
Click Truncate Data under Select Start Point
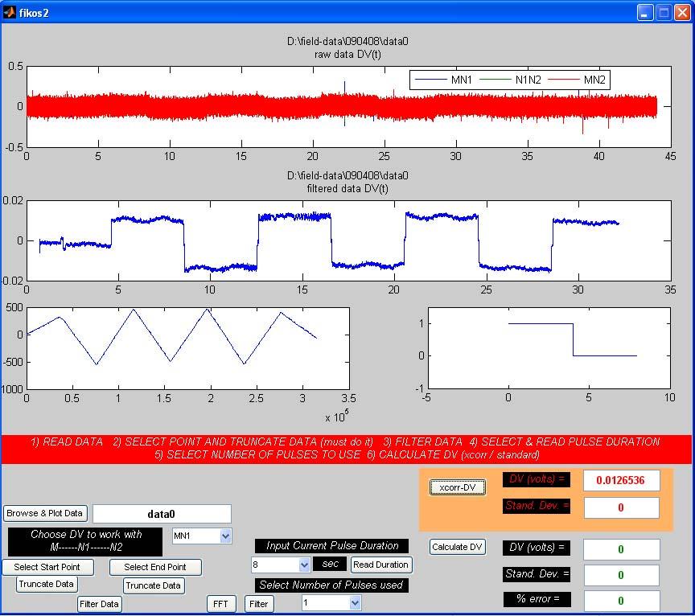pyautogui.click(x=47, y=584)
